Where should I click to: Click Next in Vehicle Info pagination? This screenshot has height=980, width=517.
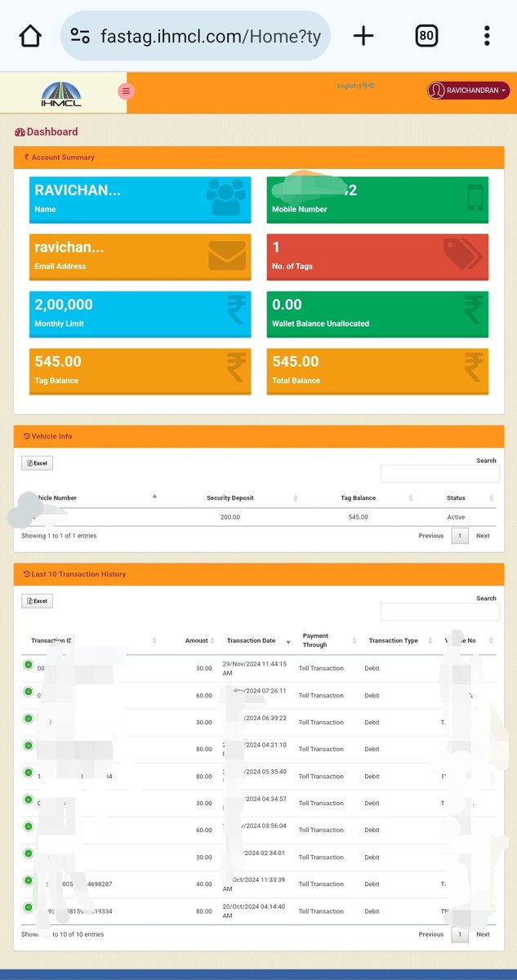coord(484,536)
